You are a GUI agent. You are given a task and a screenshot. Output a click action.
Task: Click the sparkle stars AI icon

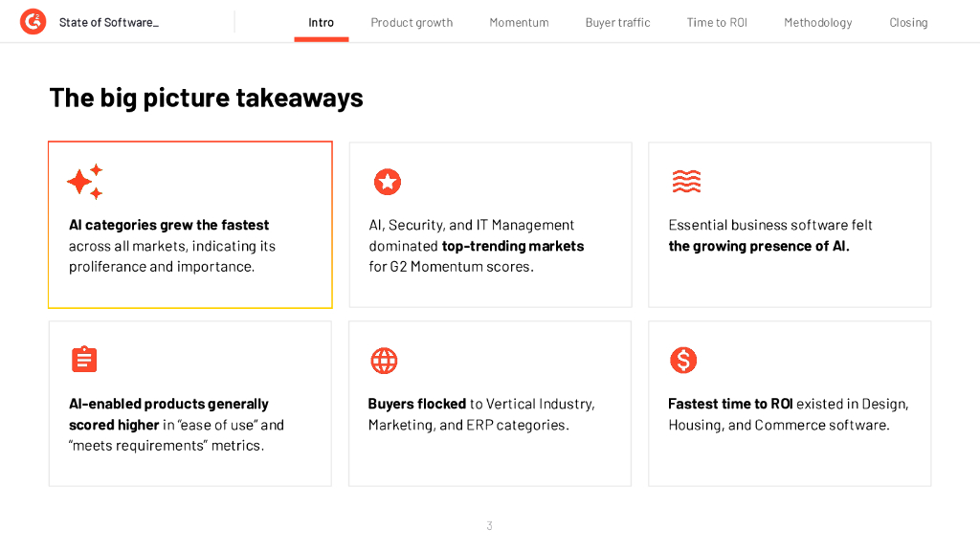coord(85,182)
